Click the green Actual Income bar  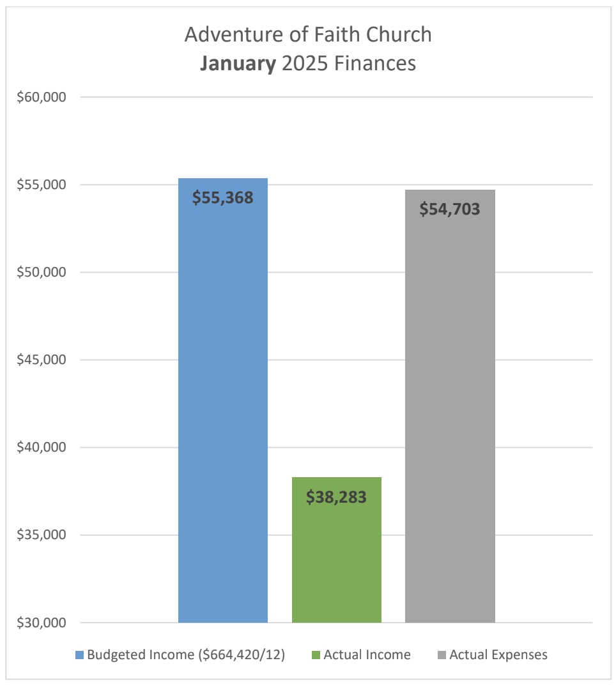tap(336, 562)
